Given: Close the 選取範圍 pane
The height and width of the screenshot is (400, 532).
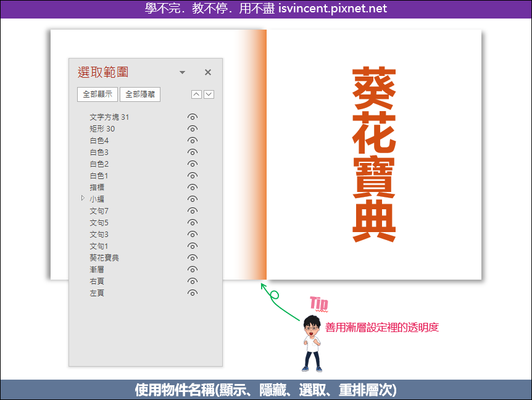Looking at the screenshot, I should [x=208, y=72].
